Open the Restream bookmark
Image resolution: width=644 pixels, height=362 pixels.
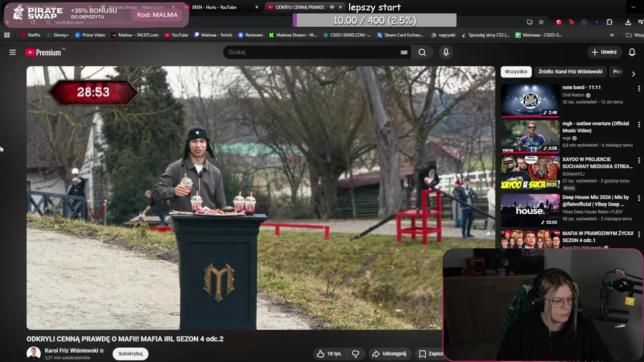(251, 35)
